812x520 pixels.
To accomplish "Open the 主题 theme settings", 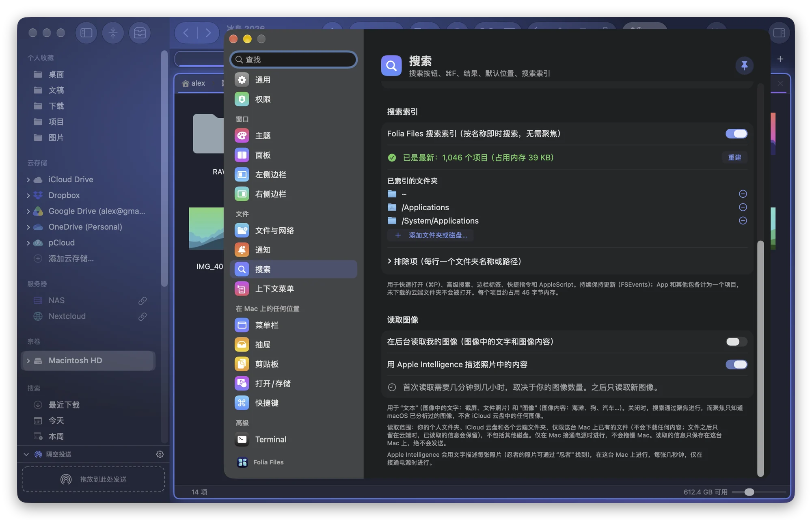I will tap(293, 136).
